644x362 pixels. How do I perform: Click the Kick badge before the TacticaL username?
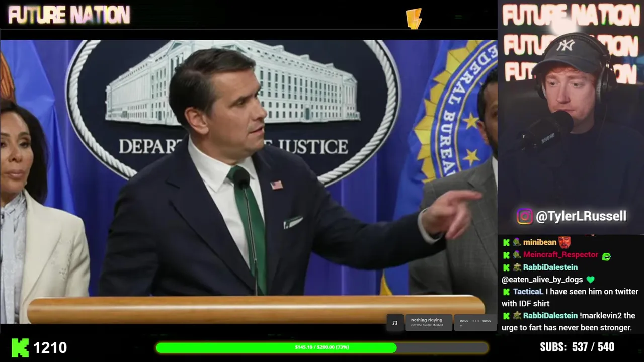point(506,292)
